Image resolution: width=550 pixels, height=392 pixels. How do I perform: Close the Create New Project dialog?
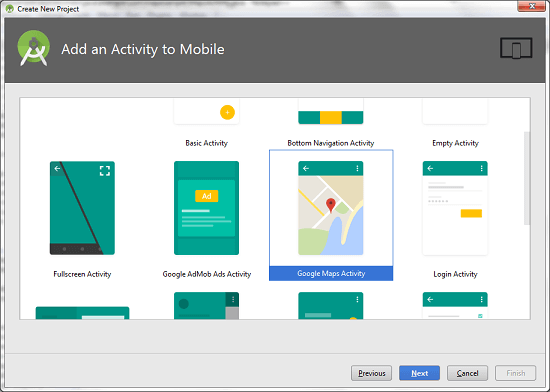click(x=532, y=6)
